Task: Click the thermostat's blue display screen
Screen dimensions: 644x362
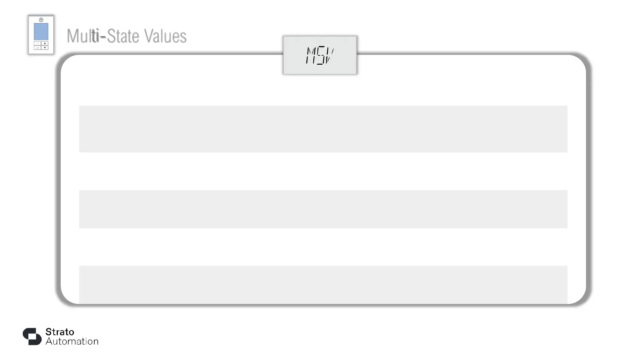Action: coord(41,32)
